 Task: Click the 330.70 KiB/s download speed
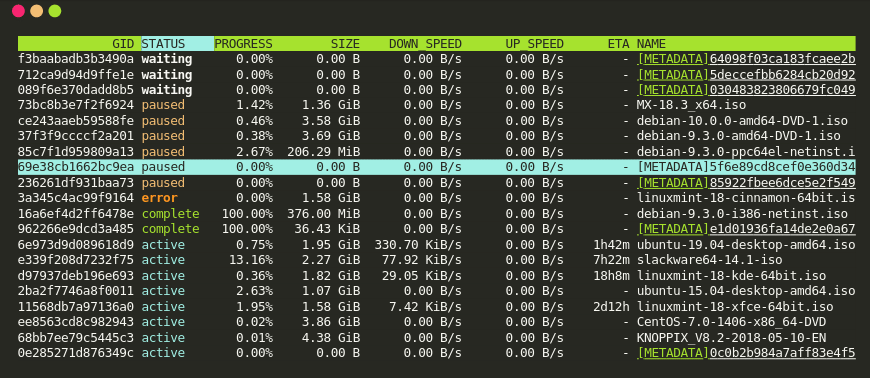(x=418, y=245)
